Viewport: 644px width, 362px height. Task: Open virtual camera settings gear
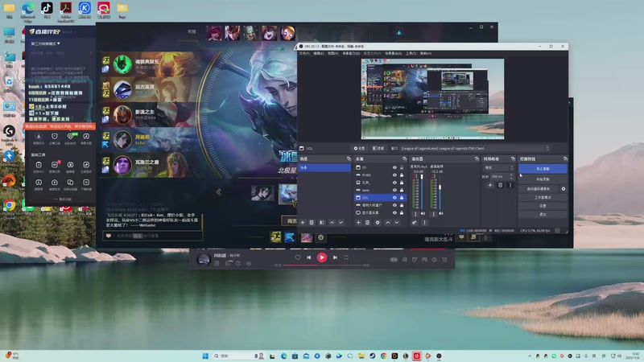pos(563,189)
